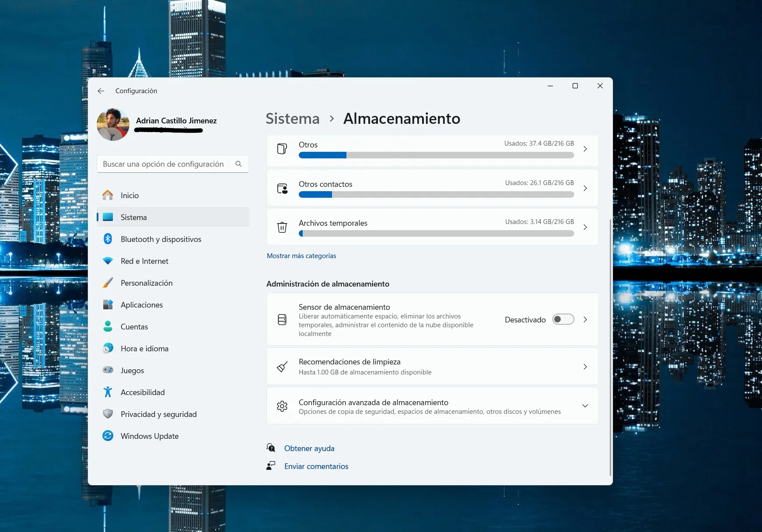The height and width of the screenshot is (532, 762).
Task: Click the Red e Internet wifi icon
Action: pos(108,261)
